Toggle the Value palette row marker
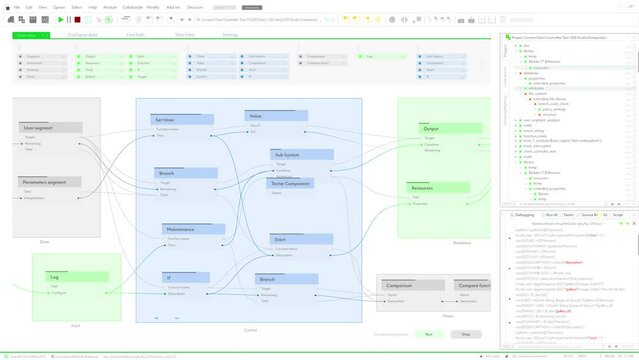Screen dimensions: 639x360 click(189, 63)
